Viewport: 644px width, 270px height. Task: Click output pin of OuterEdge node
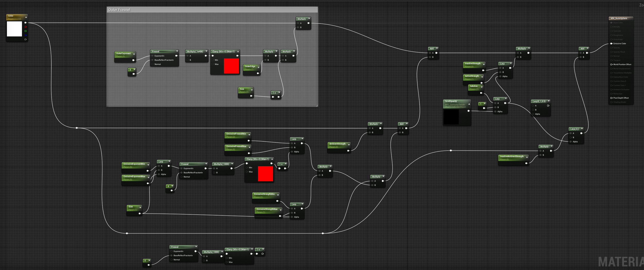258,73
